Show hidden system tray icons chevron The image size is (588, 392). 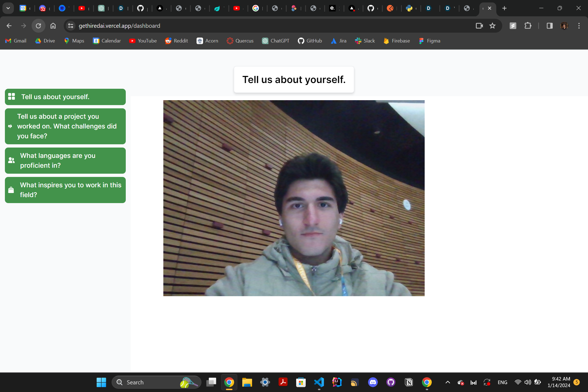pos(448,382)
